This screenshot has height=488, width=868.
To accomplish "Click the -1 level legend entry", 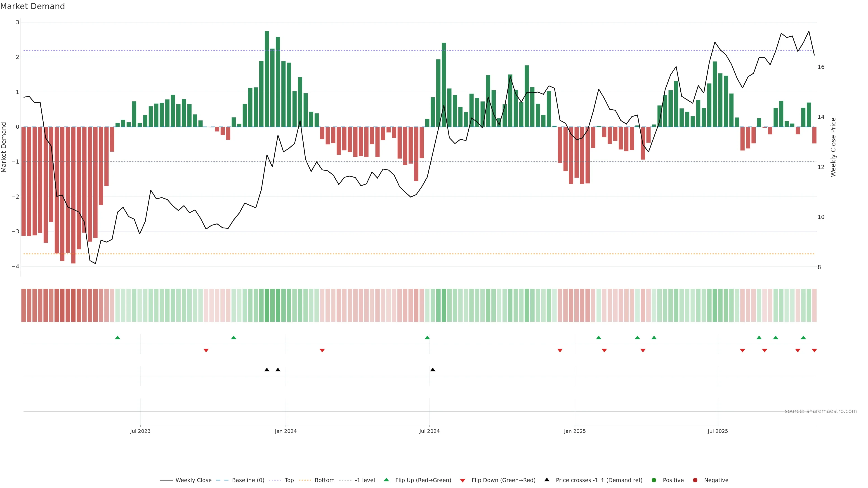I will click(x=365, y=480).
